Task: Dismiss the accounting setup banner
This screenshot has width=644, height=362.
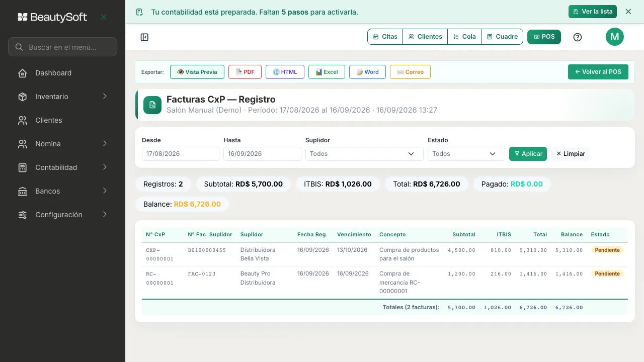Action: pos(628,12)
